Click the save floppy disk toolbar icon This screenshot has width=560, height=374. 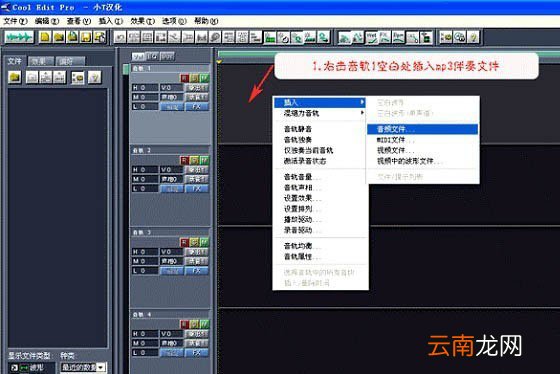click(x=86, y=37)
